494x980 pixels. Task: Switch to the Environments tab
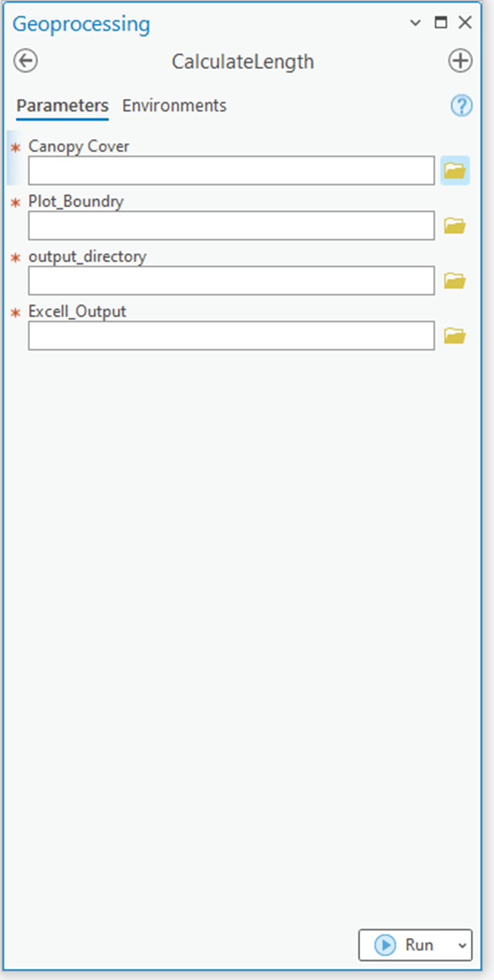coord(174,106)
